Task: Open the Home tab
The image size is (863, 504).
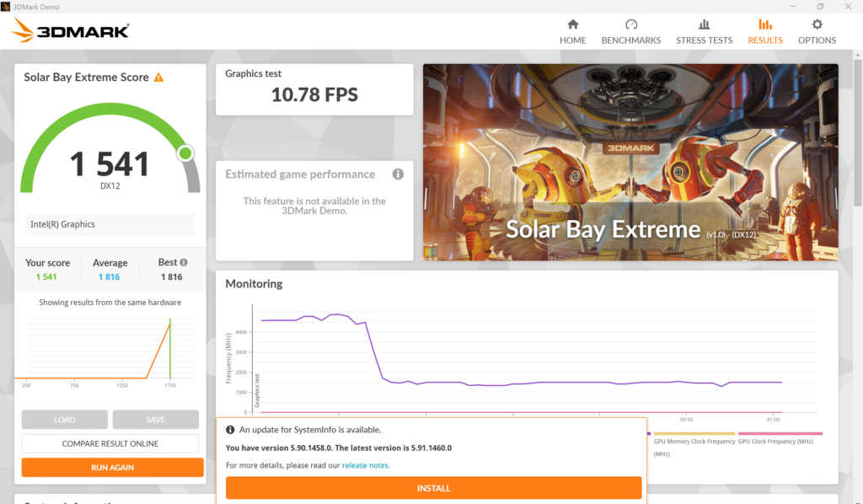Action: 572,32
